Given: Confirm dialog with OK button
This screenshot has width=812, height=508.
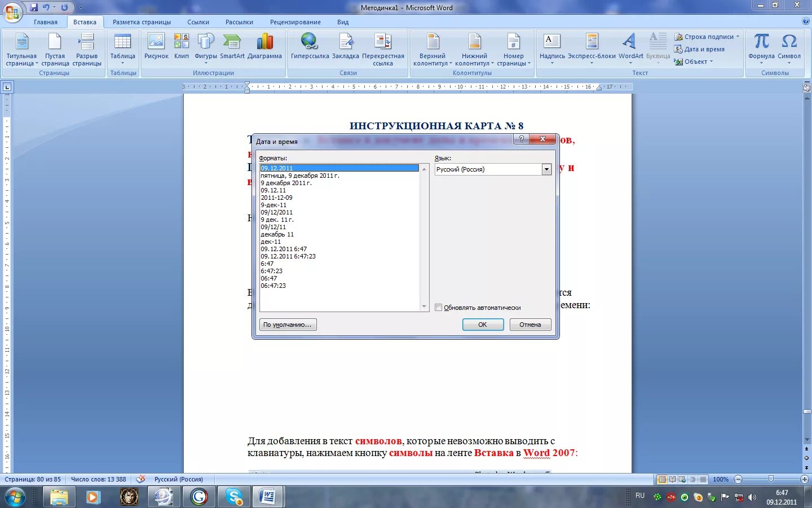Looking at the screenshot, I should [483, 325].
